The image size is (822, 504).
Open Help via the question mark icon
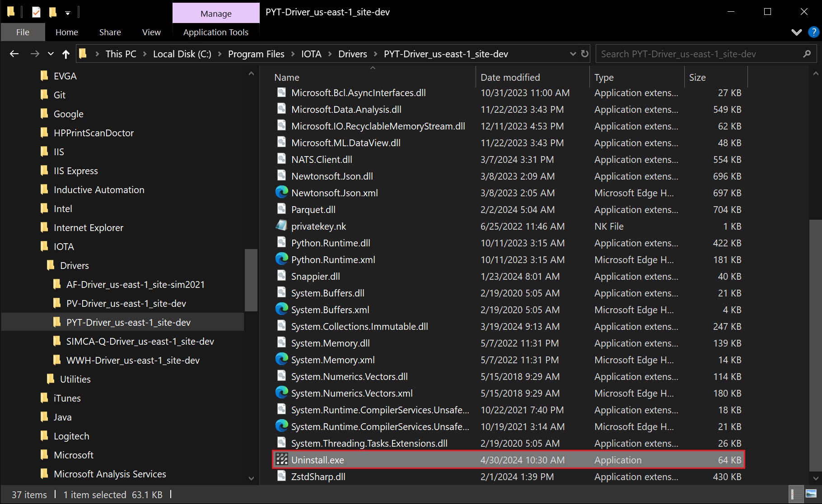click(x=813, y=32)
